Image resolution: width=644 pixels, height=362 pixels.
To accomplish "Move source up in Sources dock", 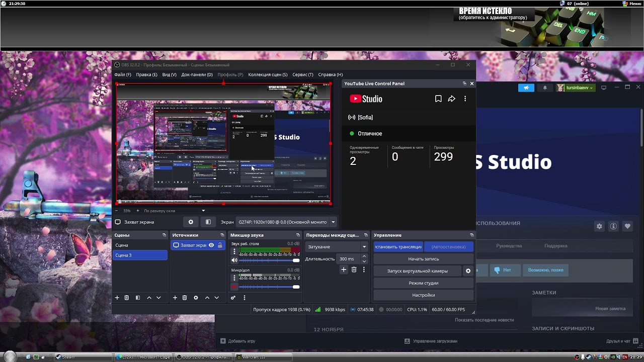I will coord(207,298).
